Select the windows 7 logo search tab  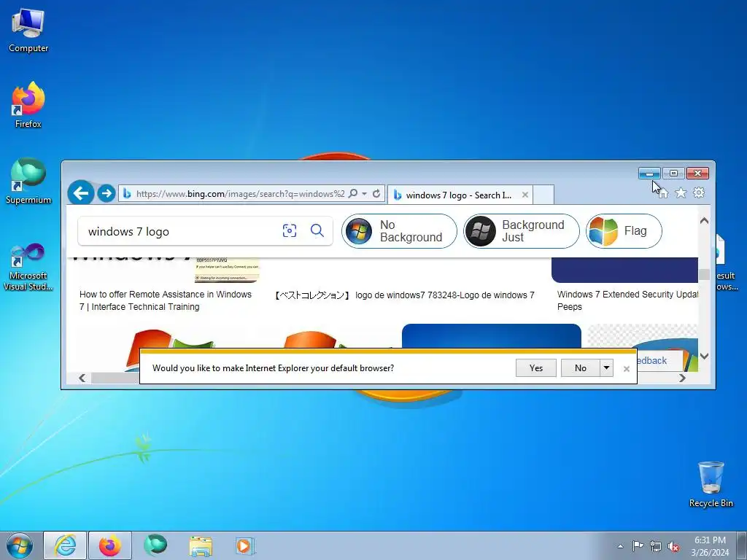460,195
